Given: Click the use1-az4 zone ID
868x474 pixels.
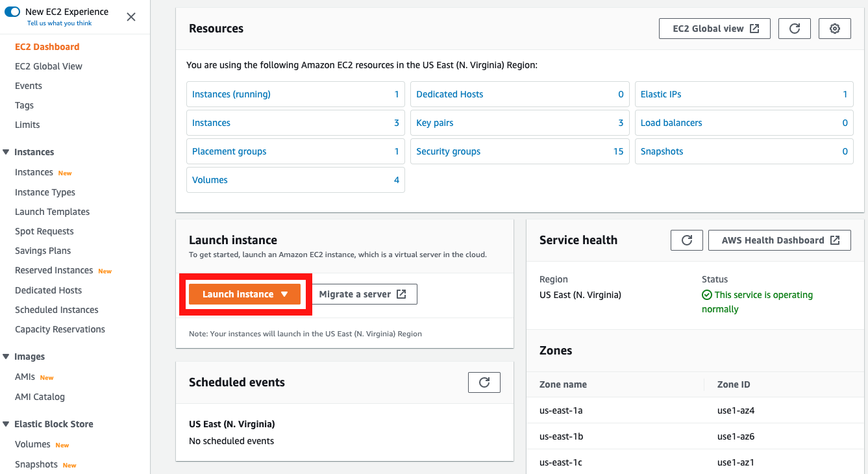Looking at the screenshot, I should (x=736, y=410).
